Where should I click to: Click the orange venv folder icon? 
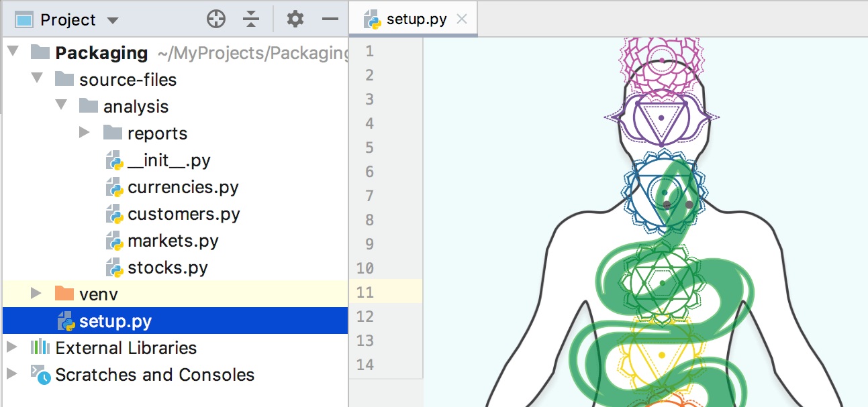(64, 293)
